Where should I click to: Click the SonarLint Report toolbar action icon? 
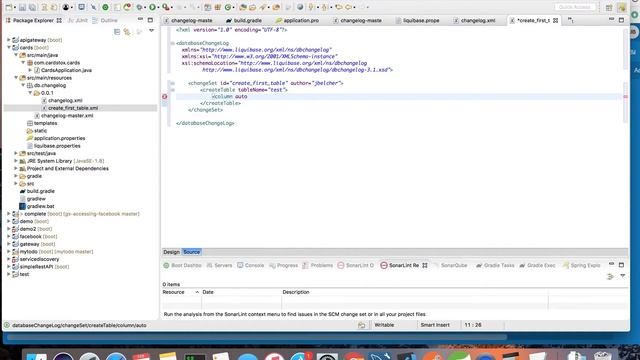point(610,276)
